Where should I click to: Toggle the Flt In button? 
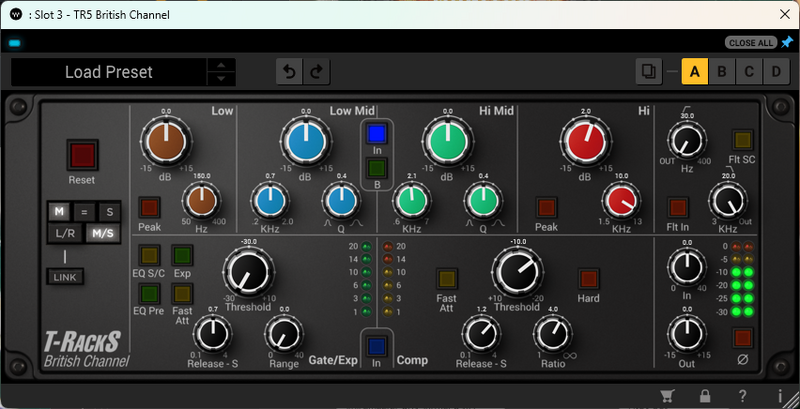click(x=678, y=208)
